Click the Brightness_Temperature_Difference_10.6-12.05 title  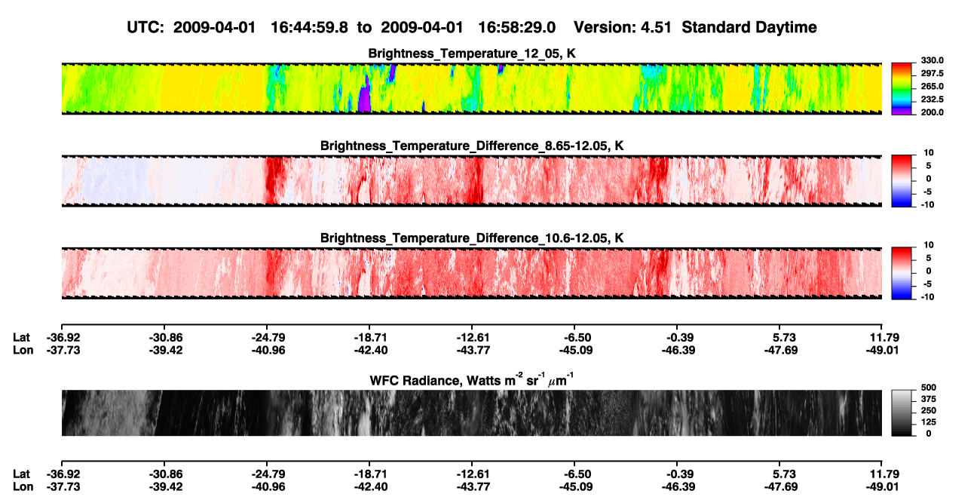click(x=472, y=238)
